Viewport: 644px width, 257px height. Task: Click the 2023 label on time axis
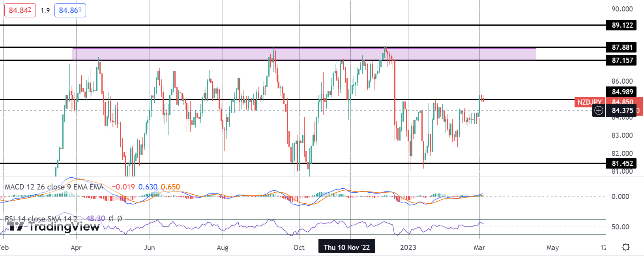pyautogui.click(x=408, y=248)
